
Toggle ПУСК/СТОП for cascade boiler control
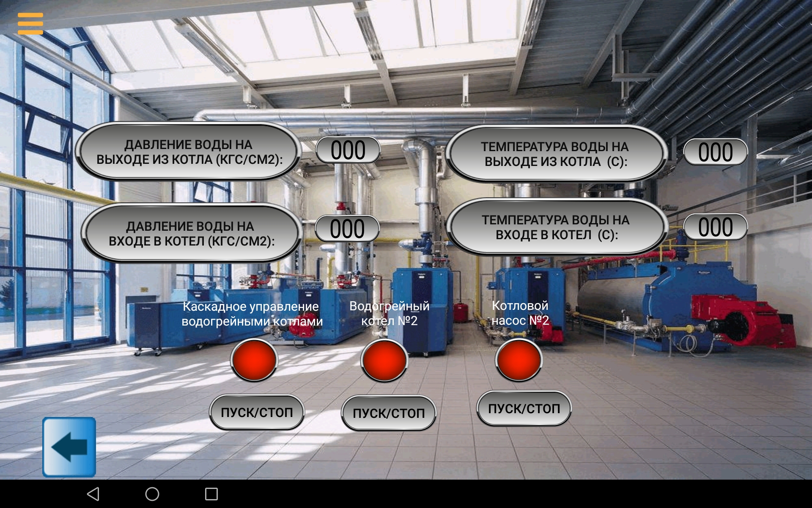(x=257, y=412)
